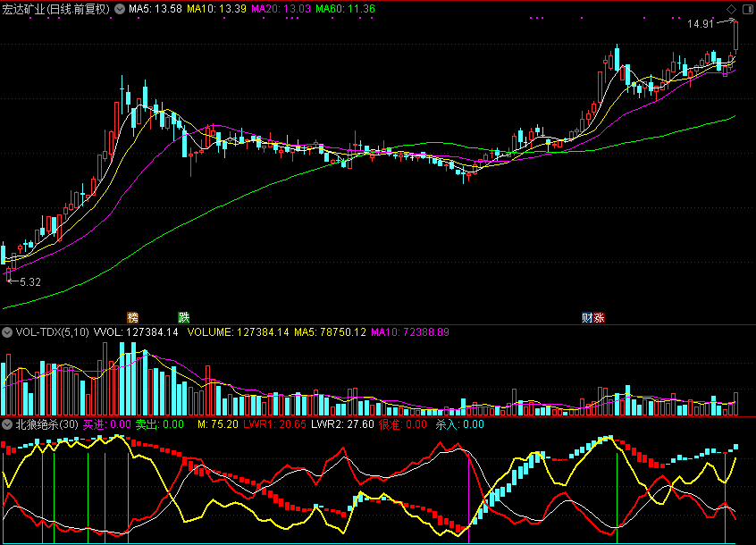Click the LWR2: 27.60 value

click(x=342, y=424)
